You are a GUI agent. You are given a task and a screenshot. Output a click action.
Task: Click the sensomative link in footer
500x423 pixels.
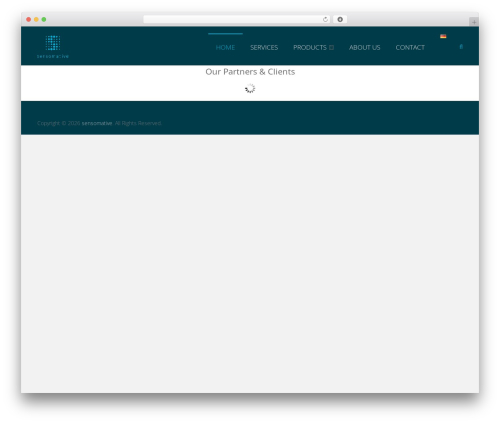[97, 123]
